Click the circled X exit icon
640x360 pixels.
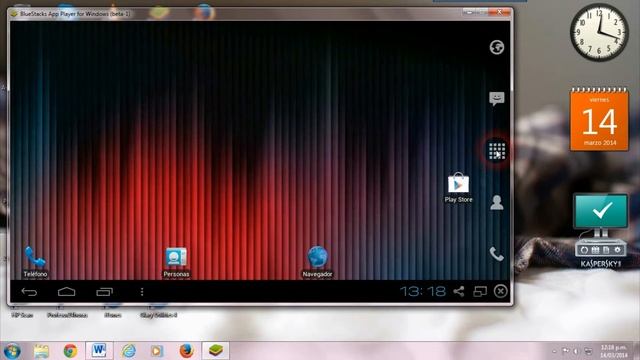(500, 291)
